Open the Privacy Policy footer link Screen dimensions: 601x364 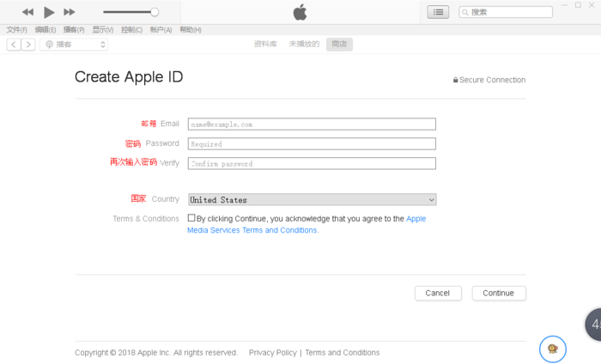pyautogui.click(x=273, y=353)
